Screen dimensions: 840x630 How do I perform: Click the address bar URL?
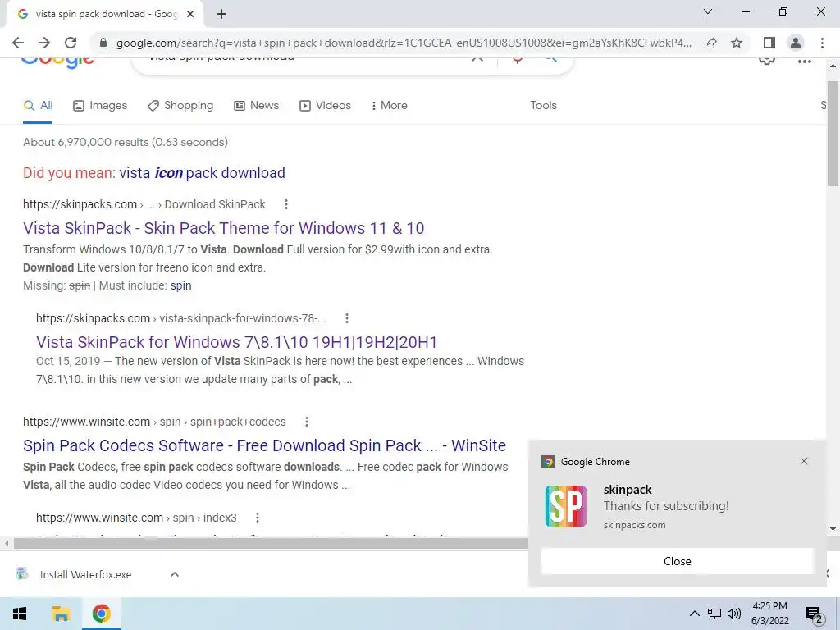pos(404,43)
